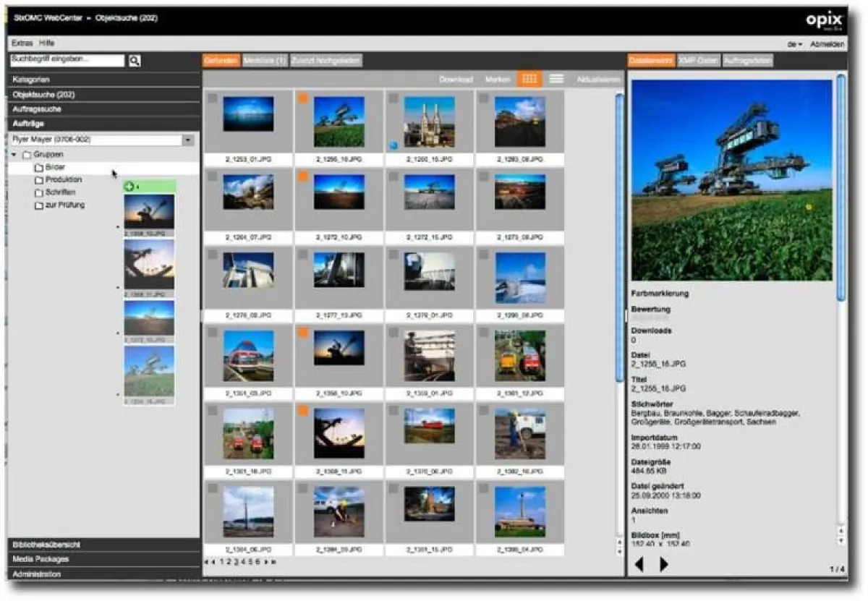Open the Extras menu
This screenshot has height=601, width=868.
click(24, 43)
